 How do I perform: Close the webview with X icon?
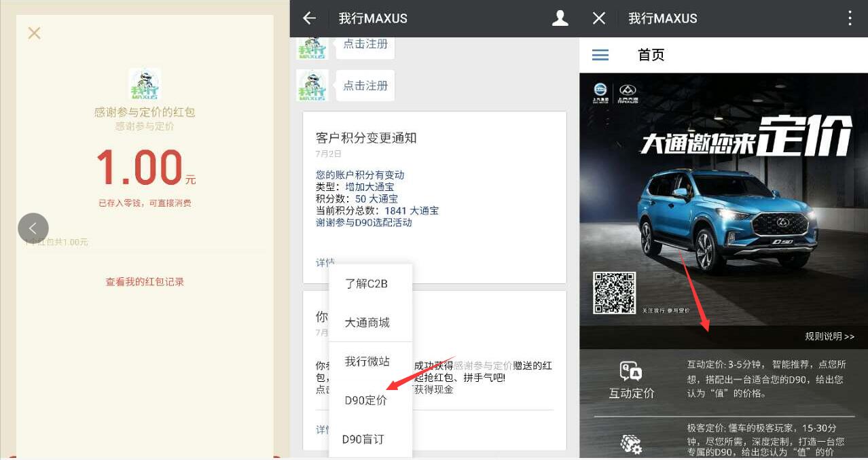[598, 18]
